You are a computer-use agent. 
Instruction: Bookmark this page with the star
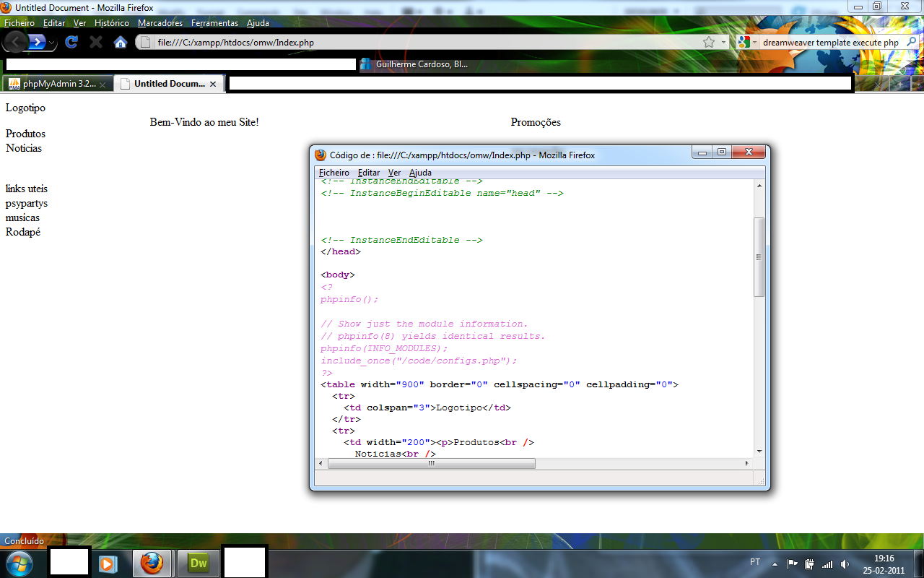709,43
